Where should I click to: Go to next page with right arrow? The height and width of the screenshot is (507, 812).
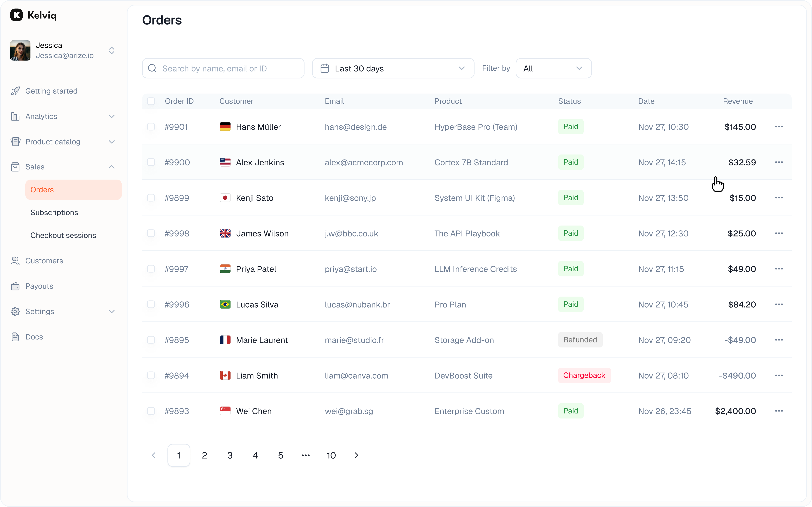point(356,455)
